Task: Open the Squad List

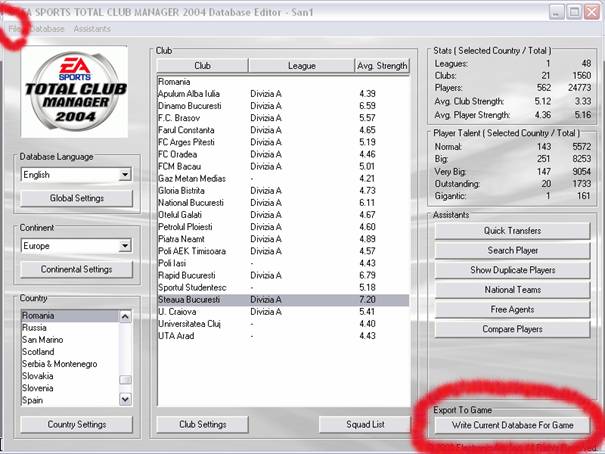Action: point(364,424)
